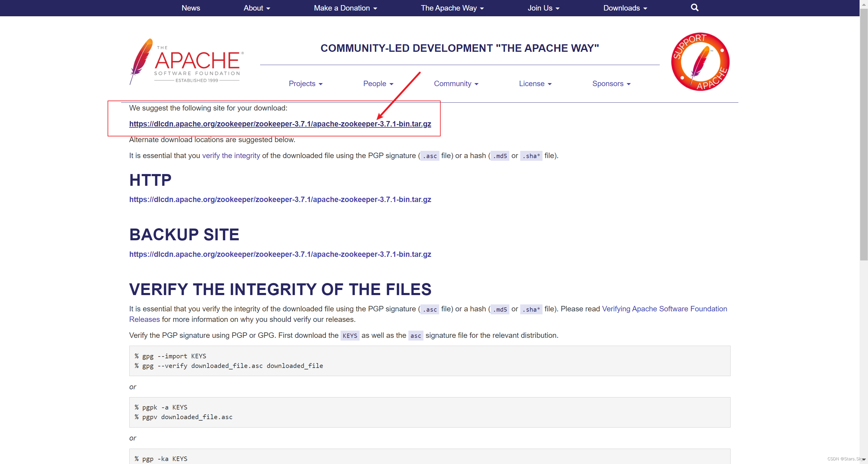This screenshot has width=868, height=464.
Task: Open the verify the integrity link
Action: point(231,156)
